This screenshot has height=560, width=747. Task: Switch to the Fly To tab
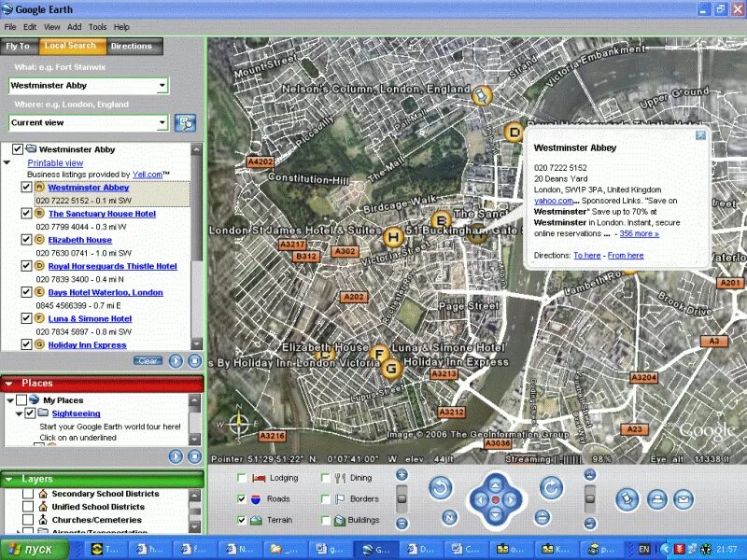coord(19,46)
